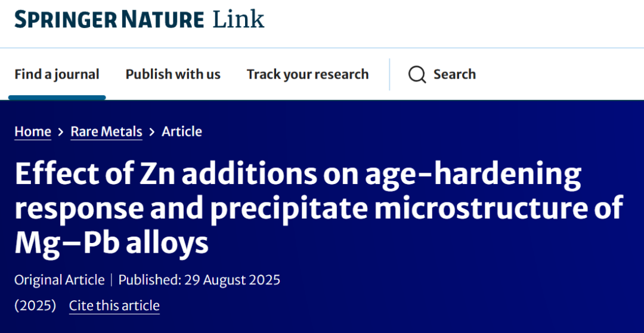Open the Find a journal menu
Screen dimensions: 644x333
tap(57, 74)
